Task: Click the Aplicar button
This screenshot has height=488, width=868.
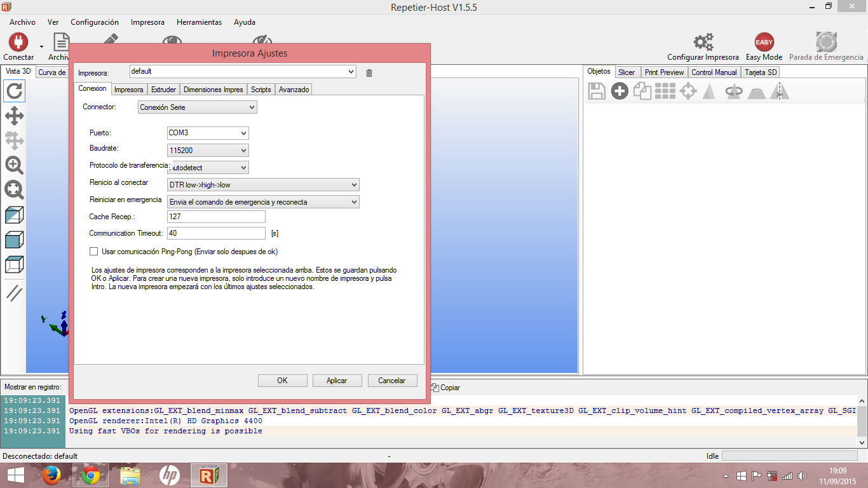Action: point(337,381)
